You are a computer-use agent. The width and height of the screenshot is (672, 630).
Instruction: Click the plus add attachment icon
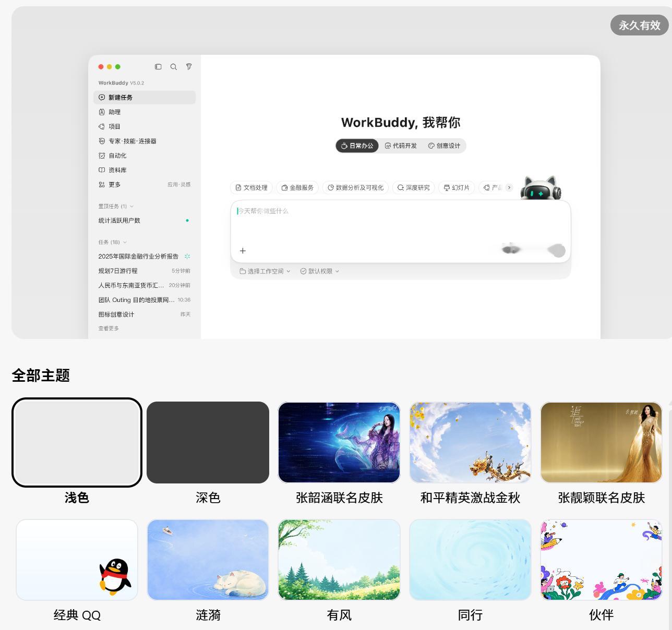coord(243,251)
